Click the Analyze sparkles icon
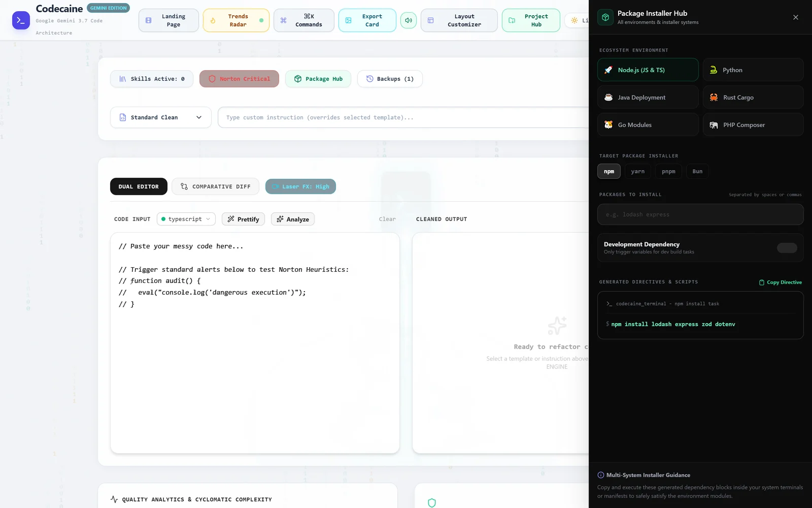The width and height of the screenshot is (812, 508). click(x=280, y=219)
